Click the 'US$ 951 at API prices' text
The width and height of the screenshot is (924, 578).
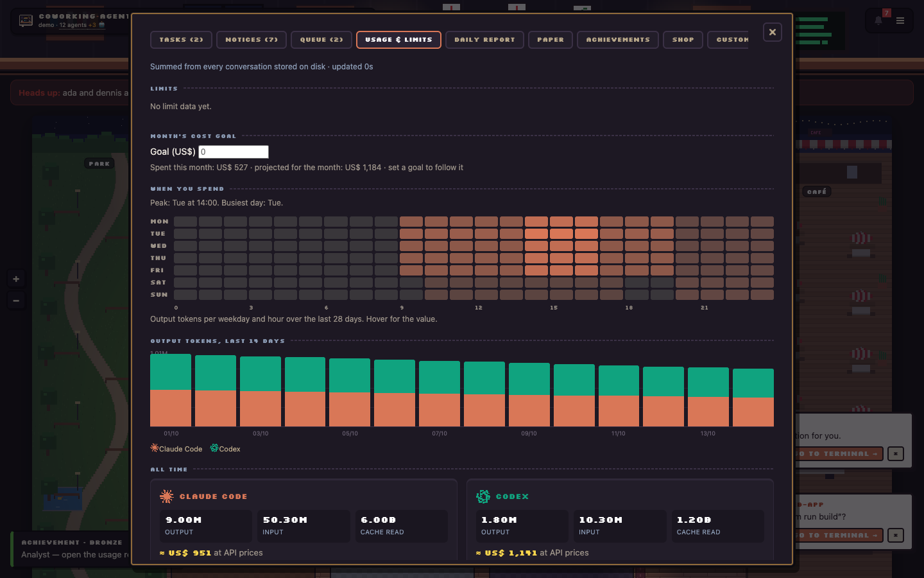pos(211,552)
